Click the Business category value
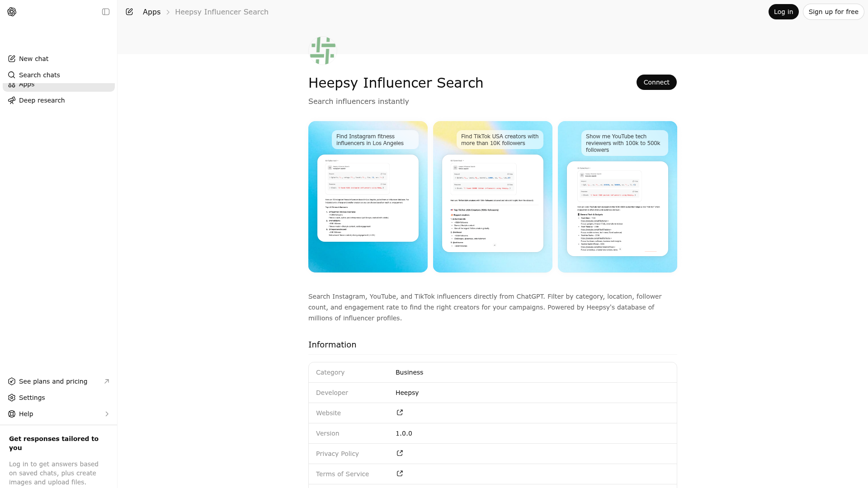Viewport: 868px width, 488px height. pos(409,372)
